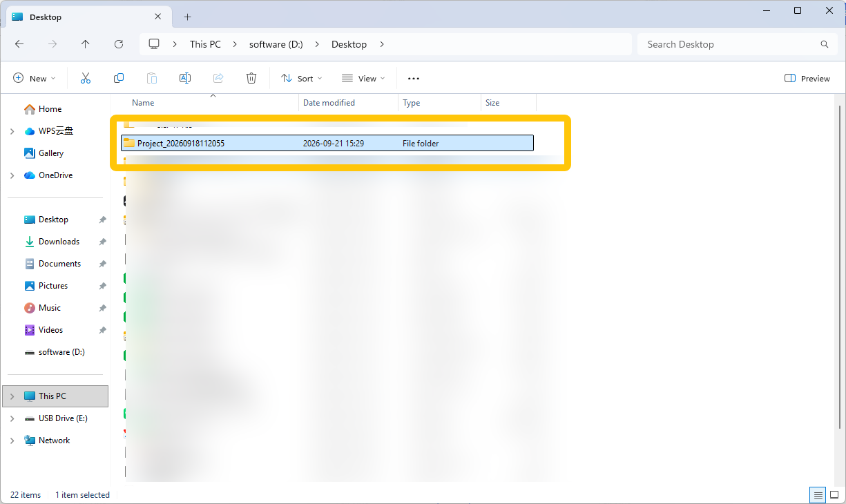Click This PC in the address bar breadcrumb

(x=206, y=44)
